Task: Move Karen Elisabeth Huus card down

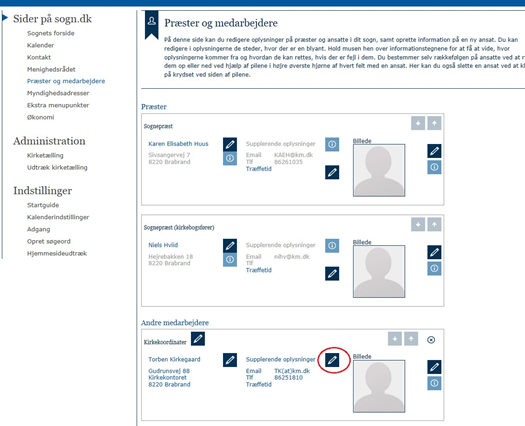Action: click(x=418, y=123)
